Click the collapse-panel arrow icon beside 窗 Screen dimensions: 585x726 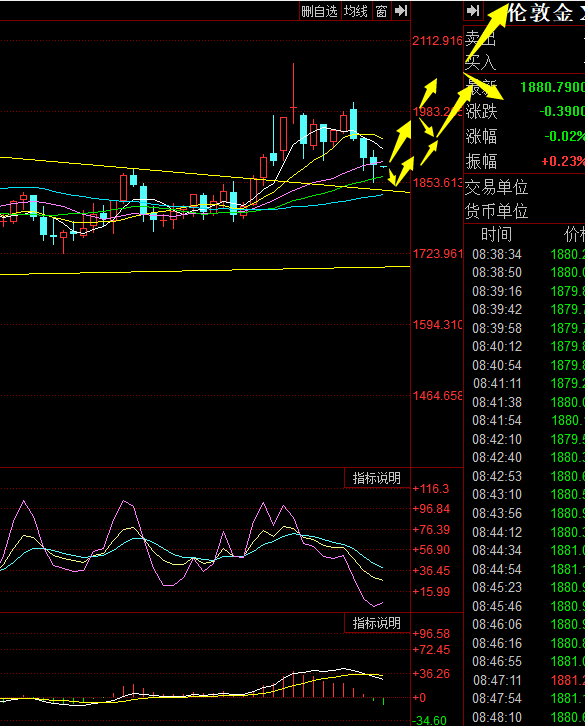401,11
